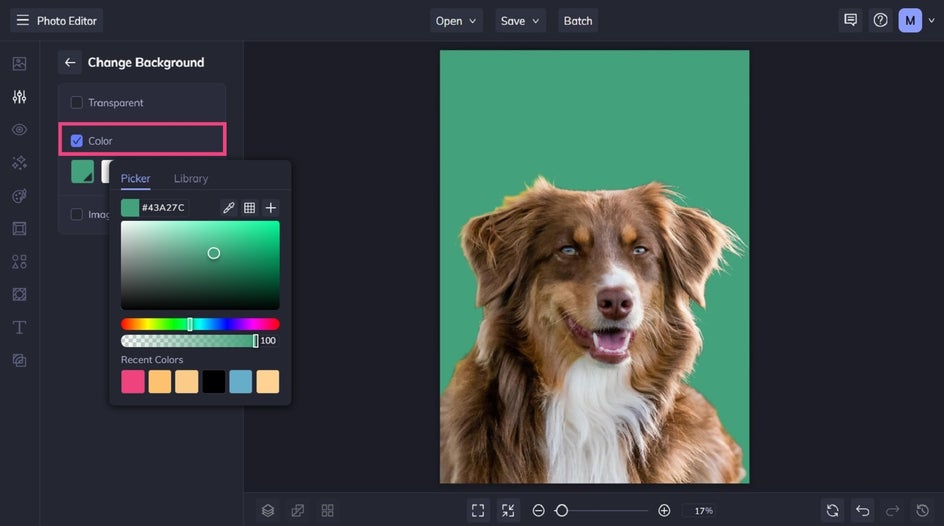Open the Effects sparkle sidebar icon
944x526 pixels.
19,162
